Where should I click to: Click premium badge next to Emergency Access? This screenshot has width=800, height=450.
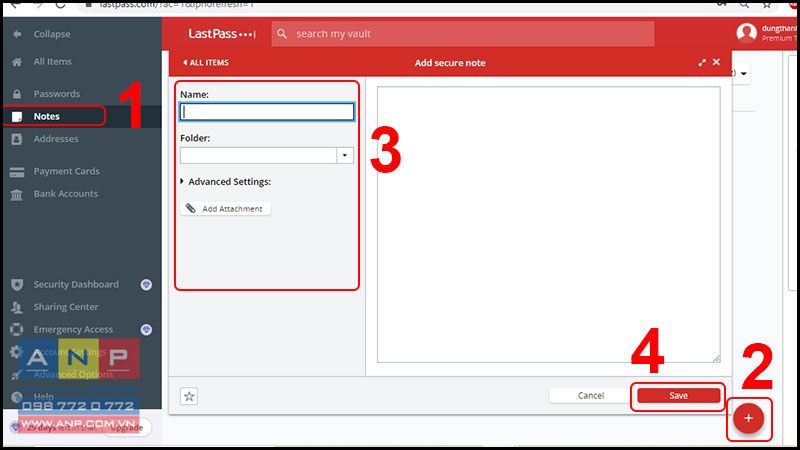146,330
